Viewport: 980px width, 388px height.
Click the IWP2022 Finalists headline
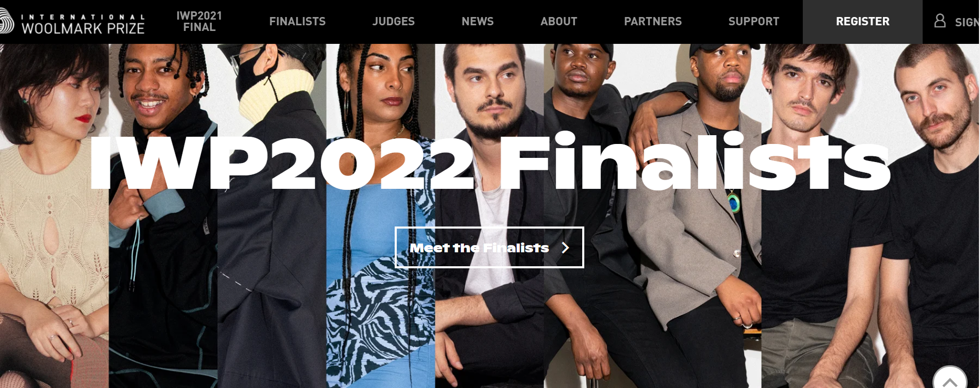[x=490, y=162]
